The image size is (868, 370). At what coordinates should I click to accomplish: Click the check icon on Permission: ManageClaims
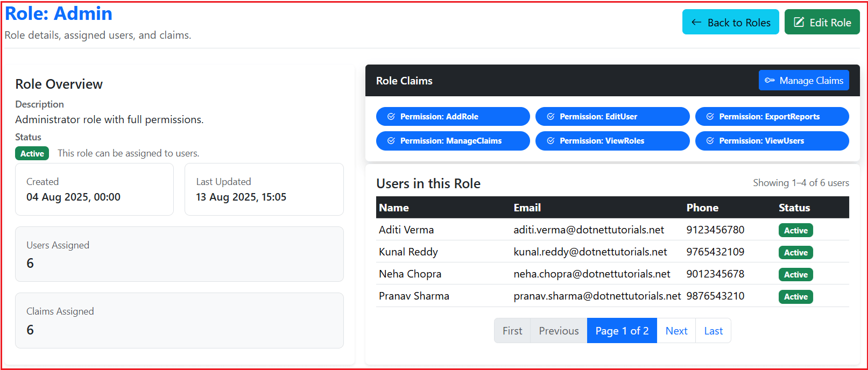[391, 141]
